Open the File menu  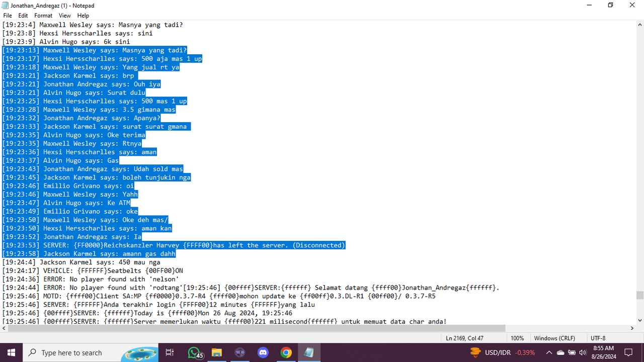[8, 16]
